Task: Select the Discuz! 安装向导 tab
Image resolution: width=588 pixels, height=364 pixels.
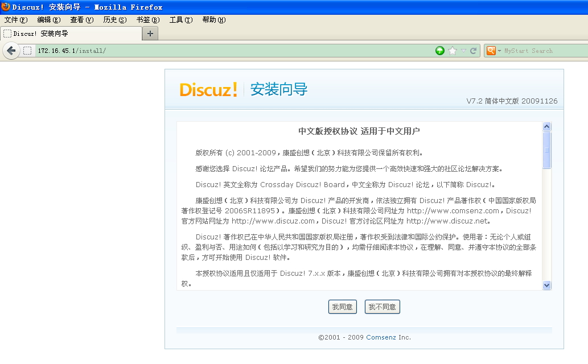Action: click(71, 34)
